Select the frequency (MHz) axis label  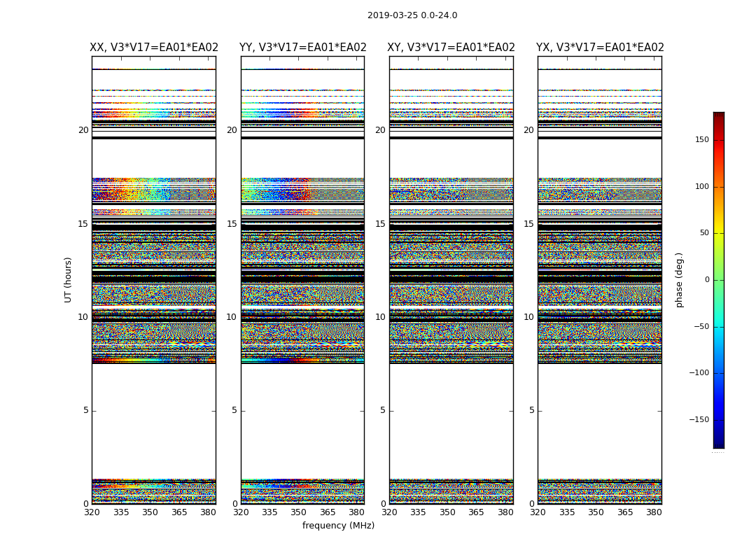[x=338, y=525]
